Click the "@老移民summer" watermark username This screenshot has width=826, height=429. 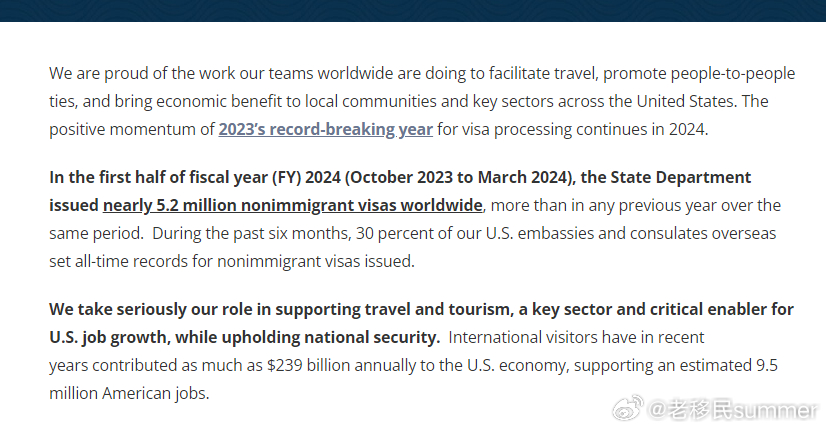coord(733,410)
